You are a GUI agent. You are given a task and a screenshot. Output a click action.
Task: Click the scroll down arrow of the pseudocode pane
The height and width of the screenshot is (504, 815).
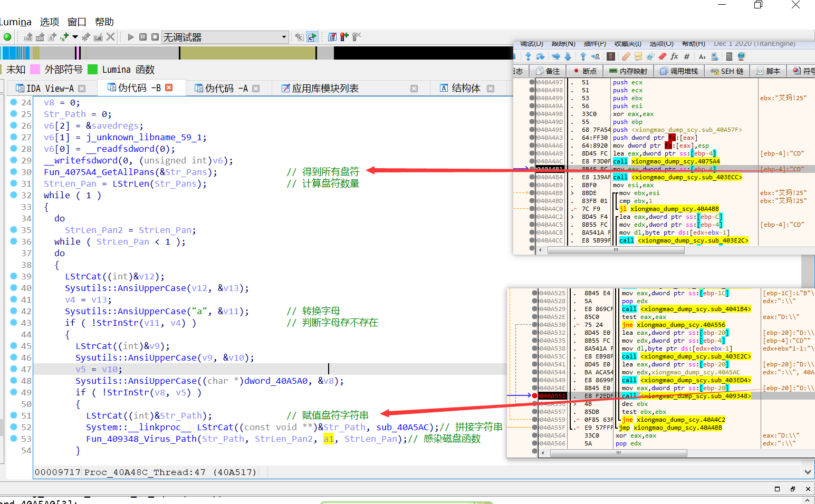(808, 472)
